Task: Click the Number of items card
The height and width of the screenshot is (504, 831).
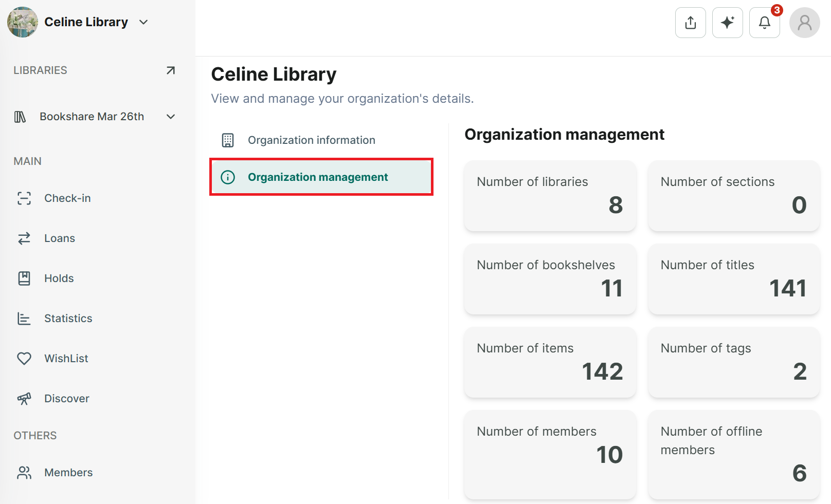Action: point(550,362)
